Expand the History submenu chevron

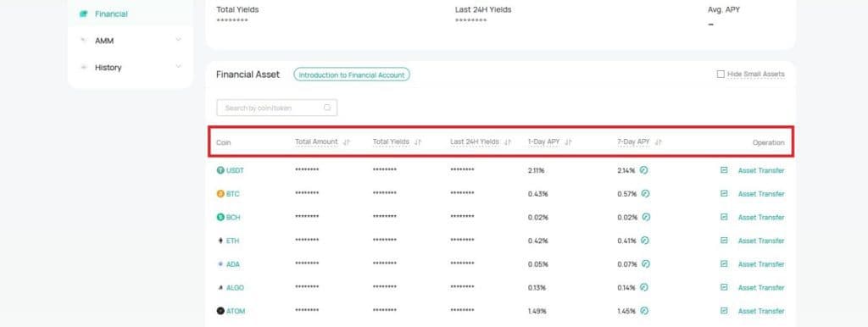pos(178,66)
